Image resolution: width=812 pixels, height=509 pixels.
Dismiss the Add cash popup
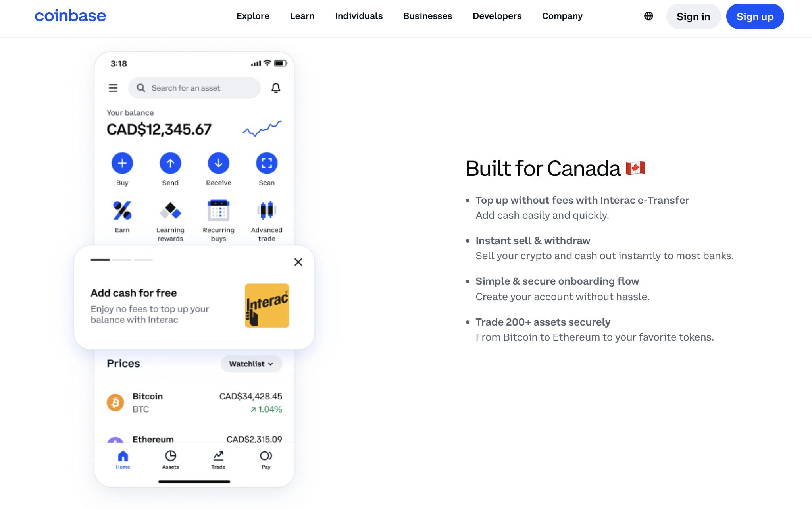point(298,262)
